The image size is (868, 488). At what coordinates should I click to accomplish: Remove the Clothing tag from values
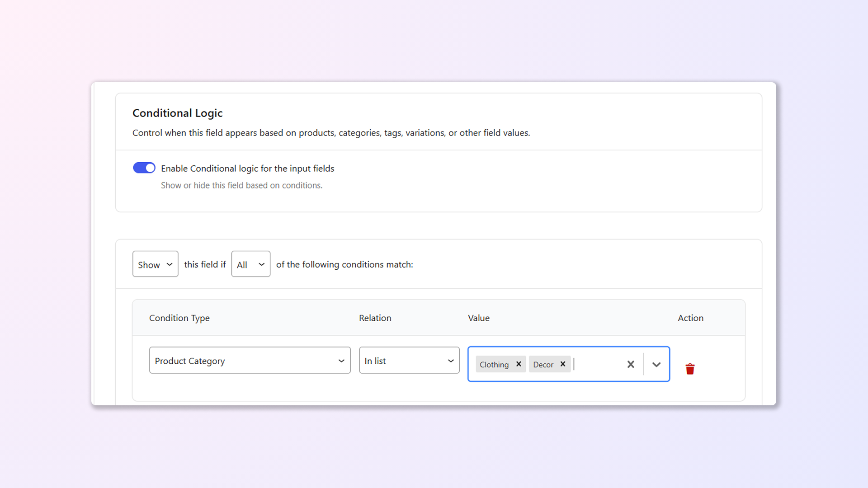(x=519, y=364)
